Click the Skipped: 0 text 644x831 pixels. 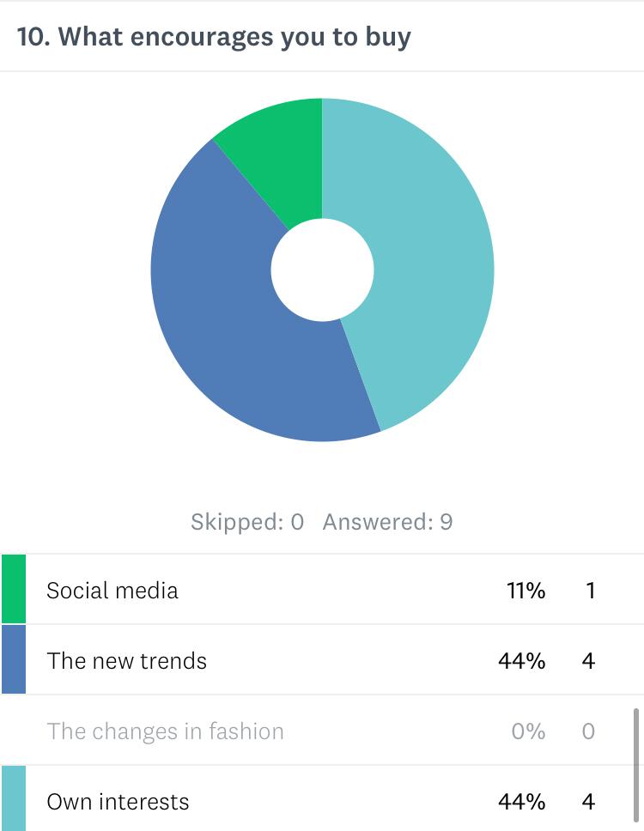(247, 522)
